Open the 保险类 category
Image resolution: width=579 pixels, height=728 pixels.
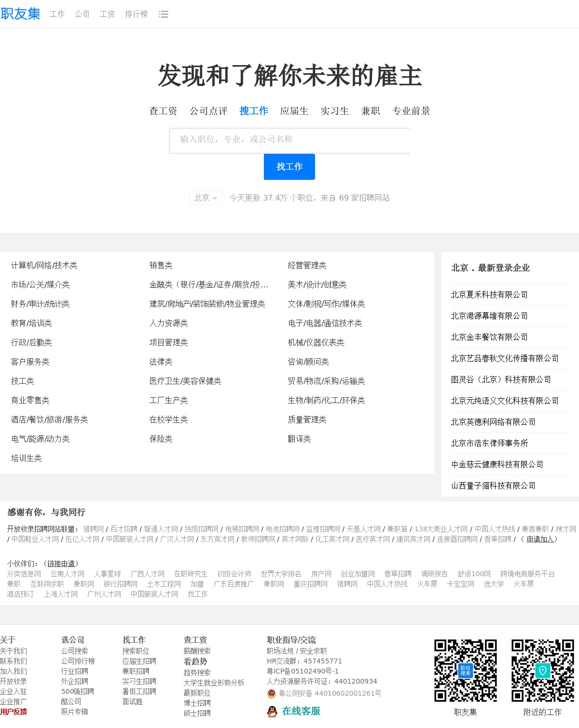tap(161, 439)
